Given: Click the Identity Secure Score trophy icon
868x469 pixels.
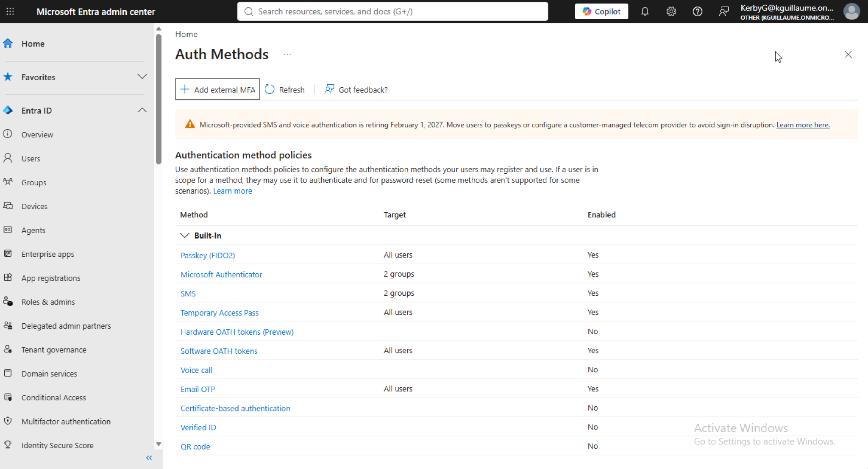Looking at the screenshot, I should click(8, 444).
